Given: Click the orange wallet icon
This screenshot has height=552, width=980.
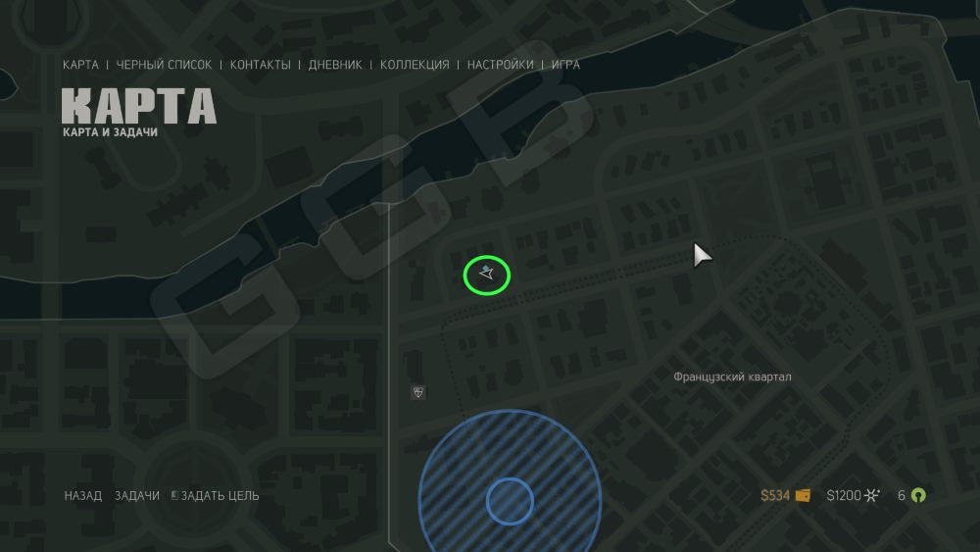Looking at the screenshot, I should tap(803, 496).
